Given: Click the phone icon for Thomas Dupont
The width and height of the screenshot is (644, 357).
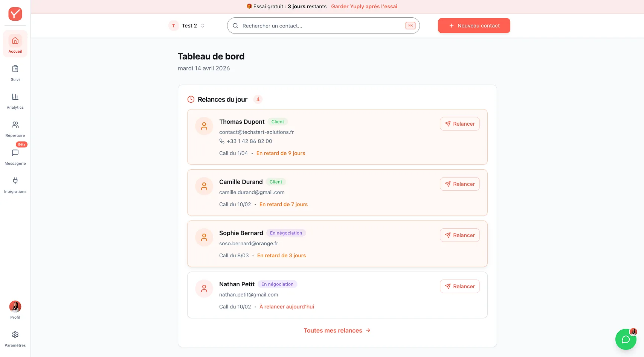Looking at the screenshot, I should point(222,141).
